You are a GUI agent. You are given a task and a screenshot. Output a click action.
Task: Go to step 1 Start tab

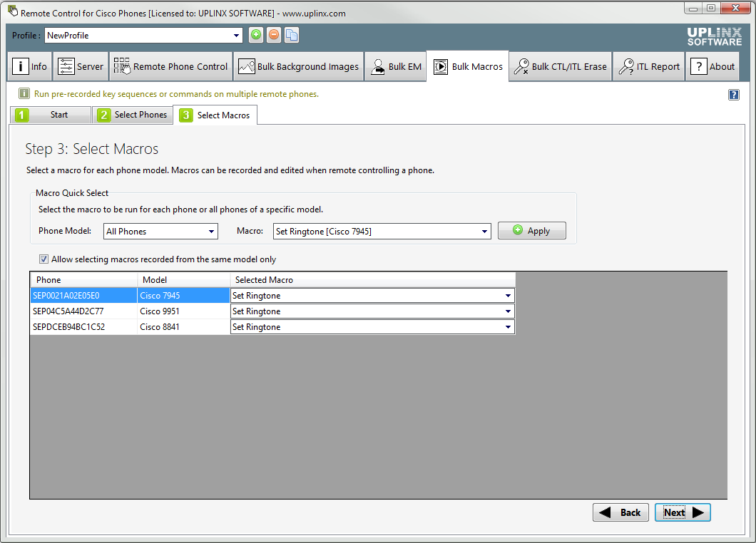pyautogui.click(x=50, y=115)
